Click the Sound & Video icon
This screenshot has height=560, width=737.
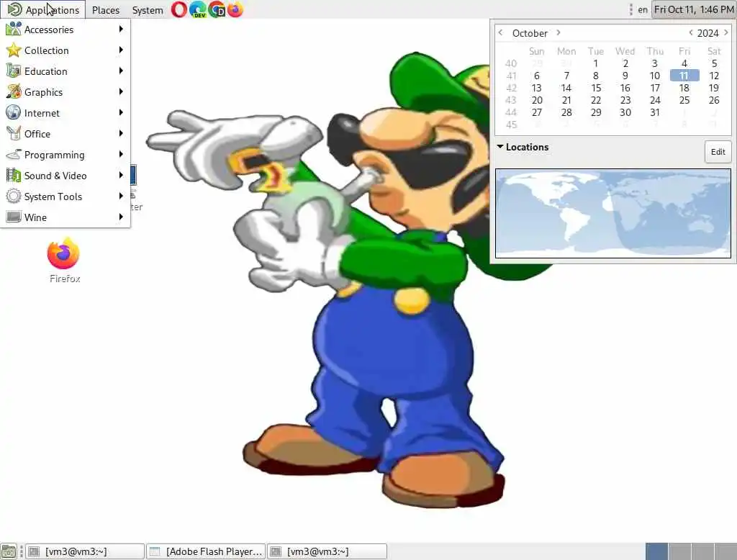coord(14,176)
